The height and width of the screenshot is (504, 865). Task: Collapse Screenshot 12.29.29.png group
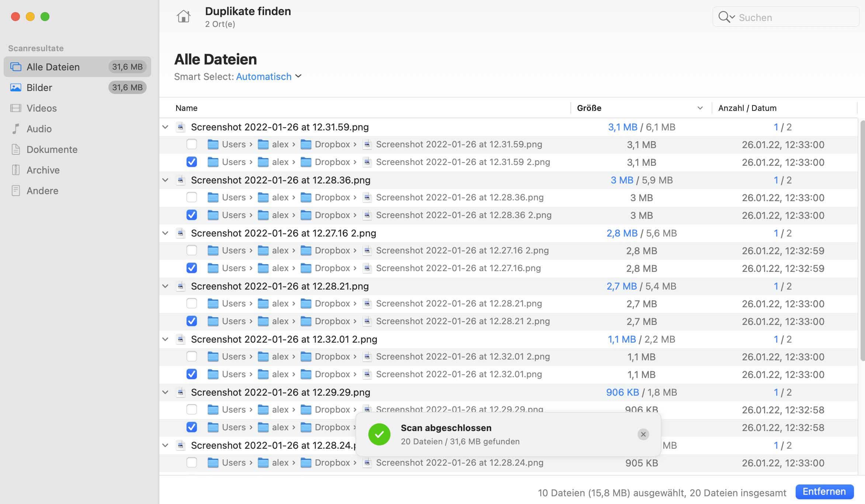[166, 392]
